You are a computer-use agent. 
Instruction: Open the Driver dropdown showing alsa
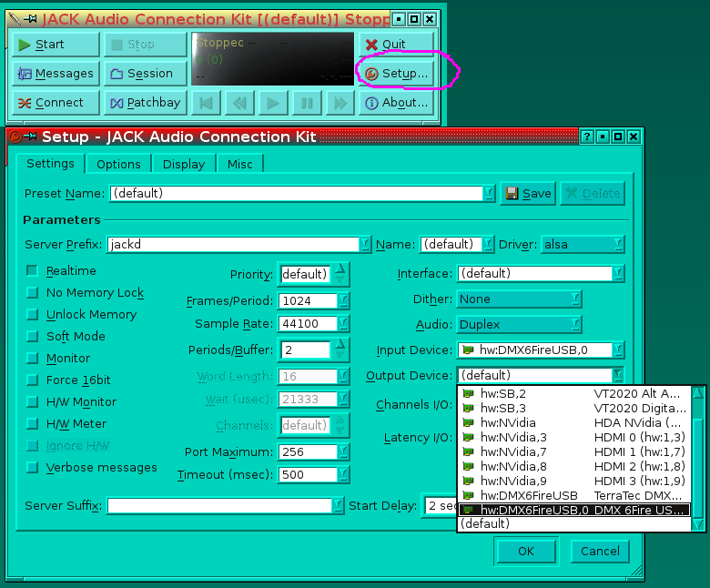tap(583, 245)
